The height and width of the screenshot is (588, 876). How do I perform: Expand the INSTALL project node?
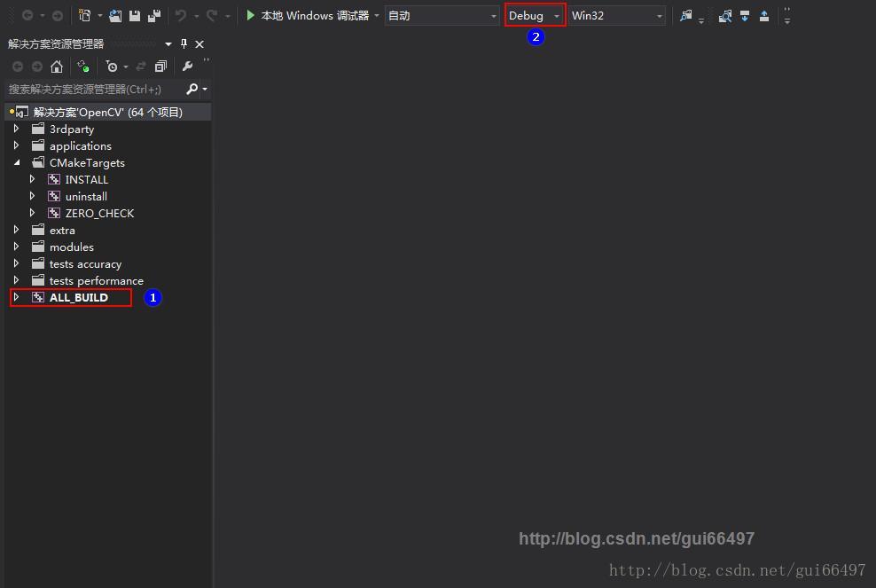[x=32, y=179]
